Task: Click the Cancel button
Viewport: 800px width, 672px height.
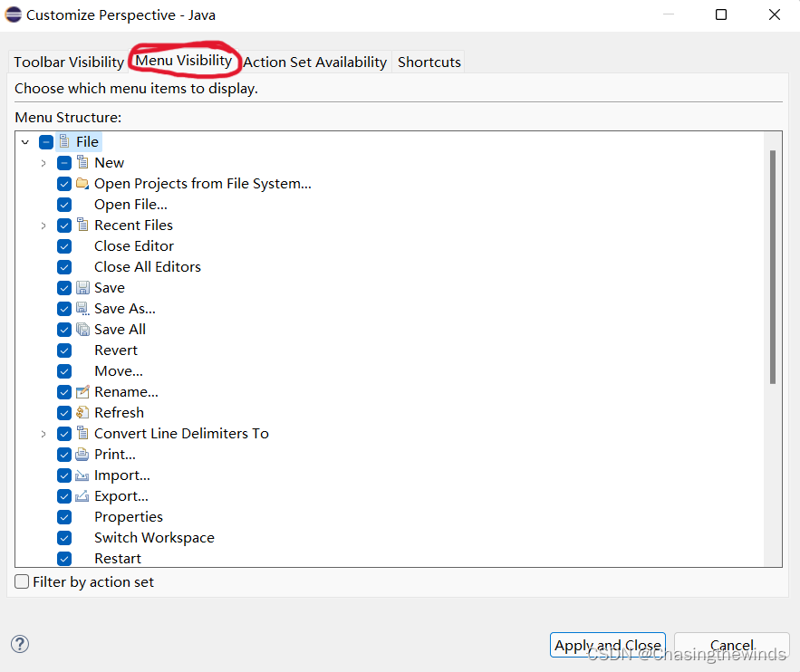Action: 732,645
